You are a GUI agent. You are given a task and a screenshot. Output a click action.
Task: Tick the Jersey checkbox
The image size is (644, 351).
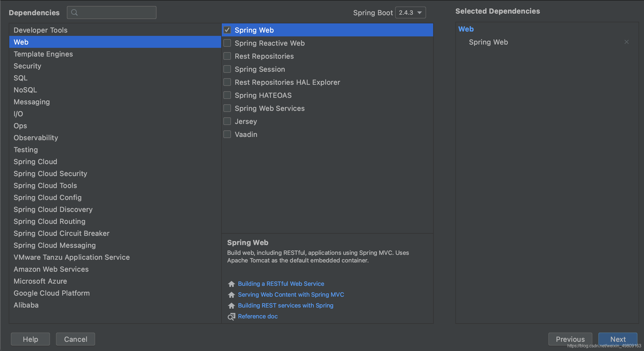tap(227, 121)
